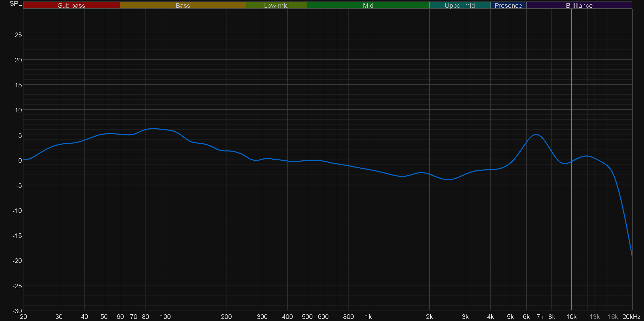Viewport: 644px width, 321px height.
Task: Select the Mid frequency band bar
Action: [368, 5]
